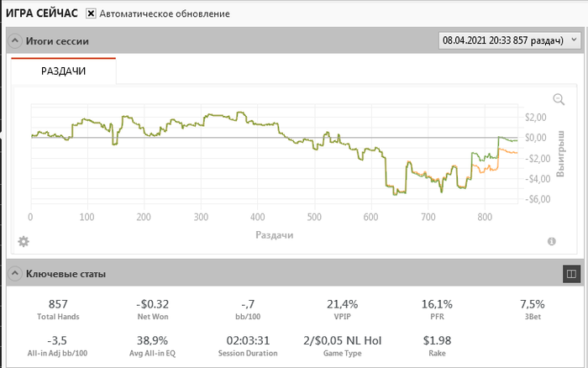Click the ИГРА СЕЙЧАС header title

(x=42, y=14)
